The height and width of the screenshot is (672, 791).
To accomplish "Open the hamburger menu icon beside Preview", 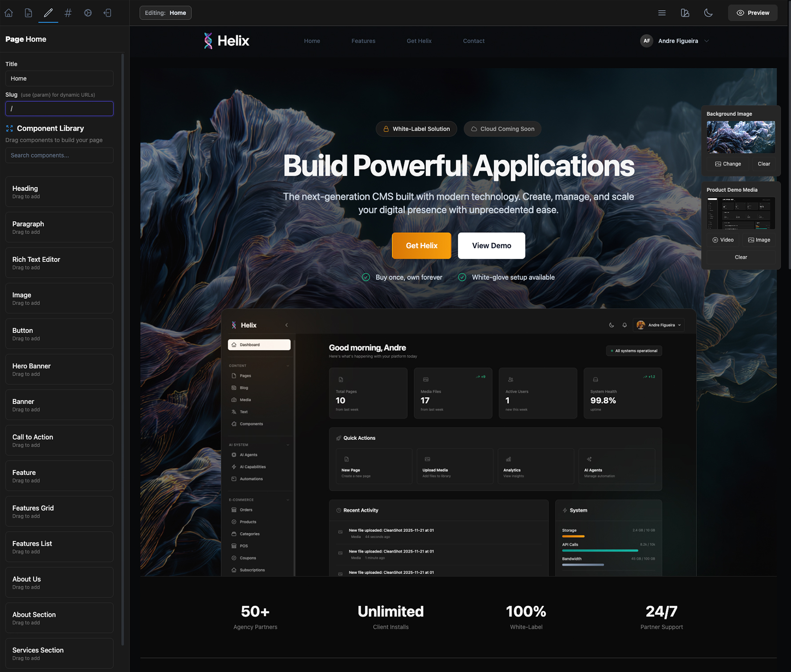I will pos(662,13).
